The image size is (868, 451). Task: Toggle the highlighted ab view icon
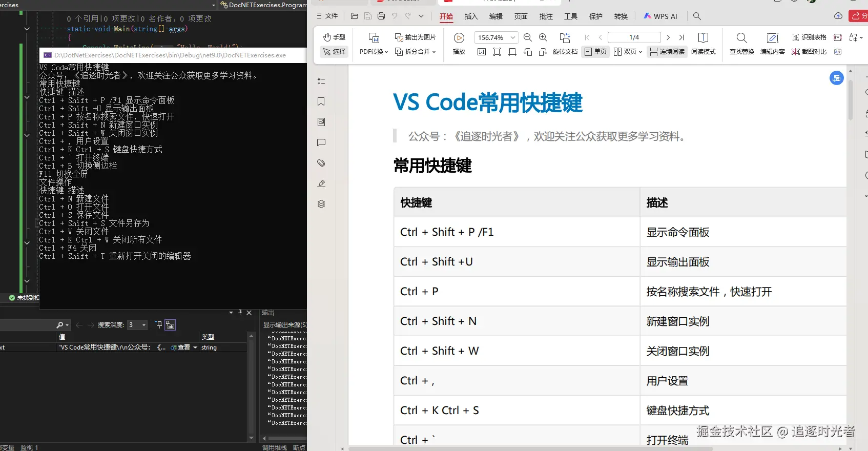click(x=171, y=325)
